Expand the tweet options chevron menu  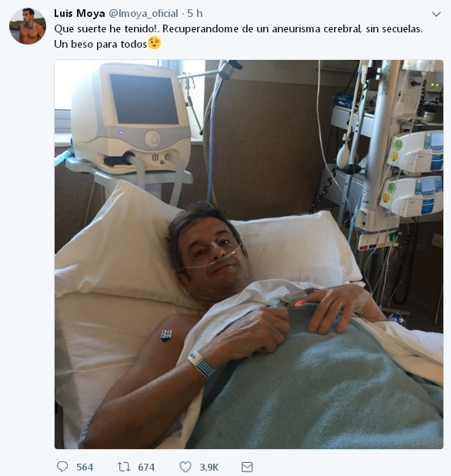pos(436,15)
